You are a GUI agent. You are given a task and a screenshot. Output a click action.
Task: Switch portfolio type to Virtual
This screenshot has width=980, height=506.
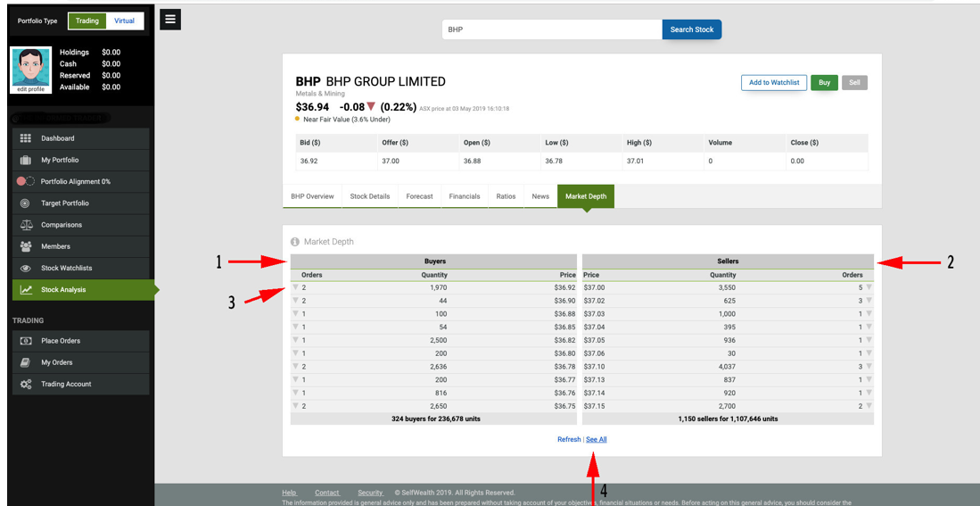click(124, 21)
